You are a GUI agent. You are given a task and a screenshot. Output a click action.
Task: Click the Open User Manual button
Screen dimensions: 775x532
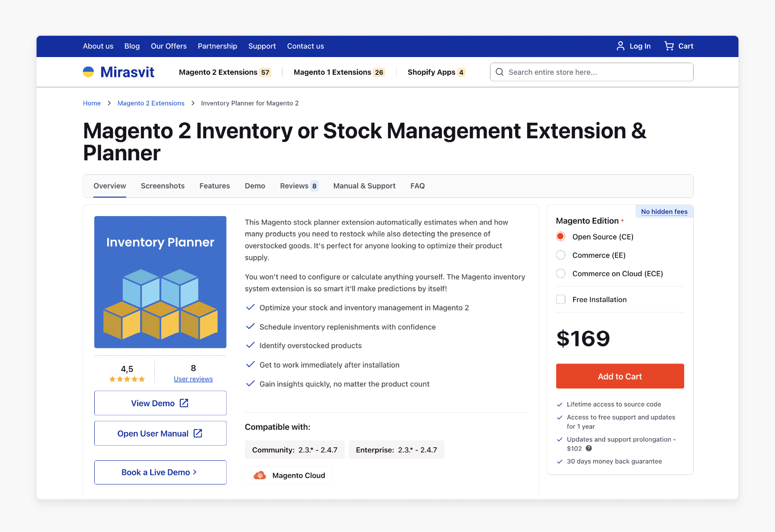[160, 433]
